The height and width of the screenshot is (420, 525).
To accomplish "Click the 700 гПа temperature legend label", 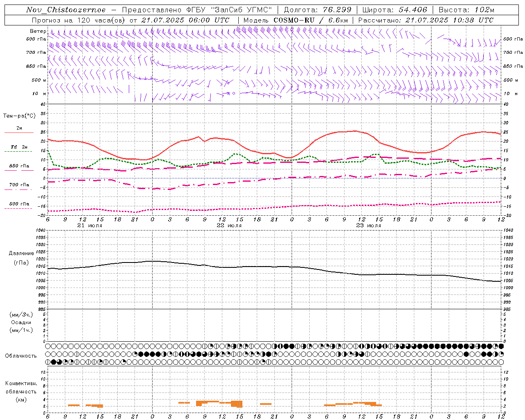I will [19, 185].
